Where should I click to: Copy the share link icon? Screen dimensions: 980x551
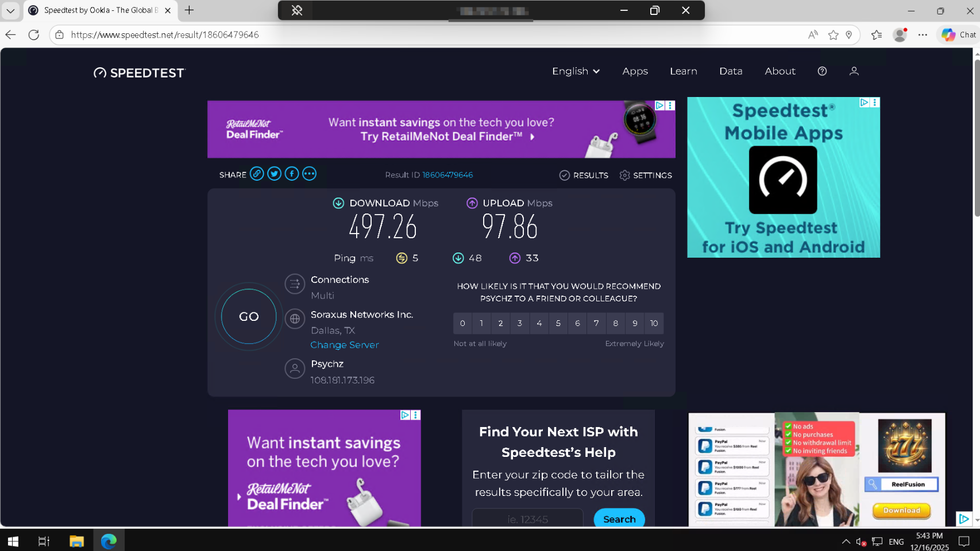[x=257, y=174]
